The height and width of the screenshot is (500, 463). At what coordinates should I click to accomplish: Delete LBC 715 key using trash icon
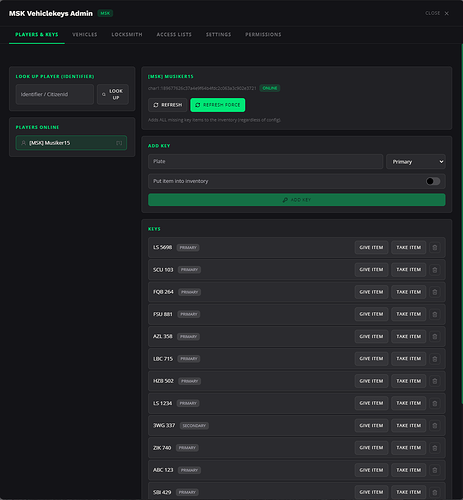coord(435,359)
